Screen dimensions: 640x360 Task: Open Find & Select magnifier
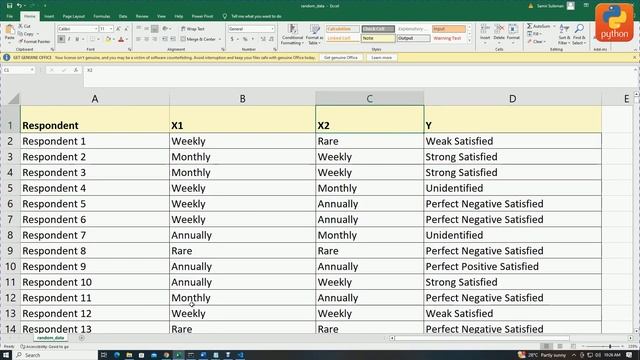click(x=579, y=34)
